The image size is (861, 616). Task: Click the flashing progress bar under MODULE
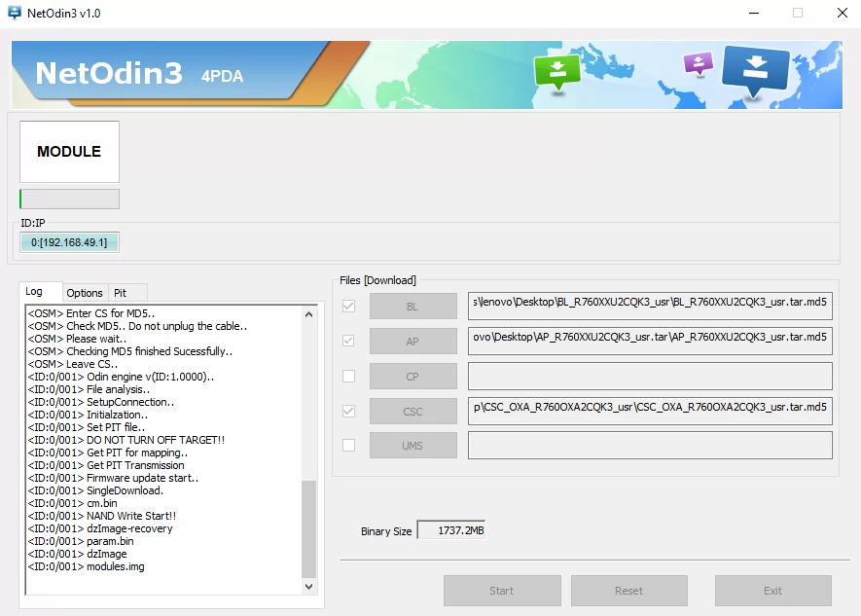(70, 199)
